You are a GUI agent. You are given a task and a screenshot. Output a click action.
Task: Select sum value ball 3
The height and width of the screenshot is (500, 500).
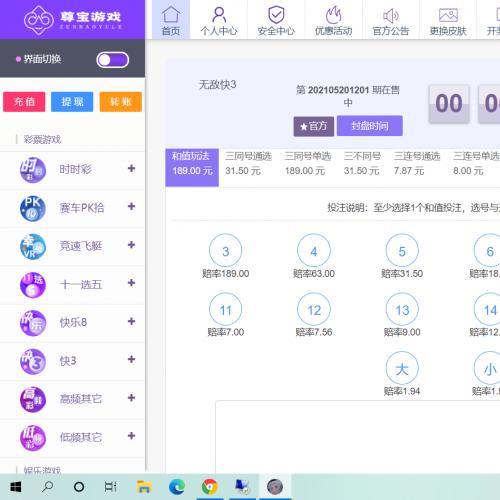pyautogui.click(x=226, y=251)
